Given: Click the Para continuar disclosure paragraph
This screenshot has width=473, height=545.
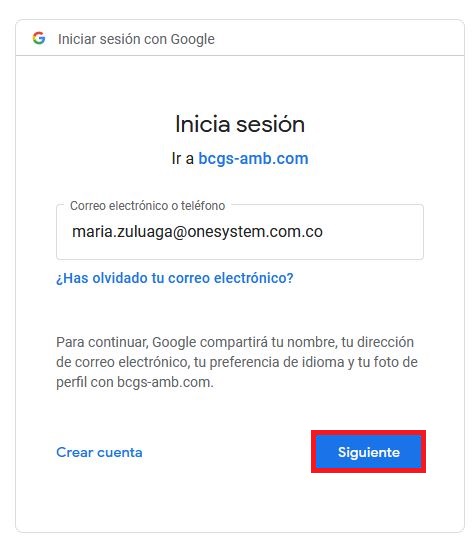Looking at the screenshot, I should (x=237, y=362).
